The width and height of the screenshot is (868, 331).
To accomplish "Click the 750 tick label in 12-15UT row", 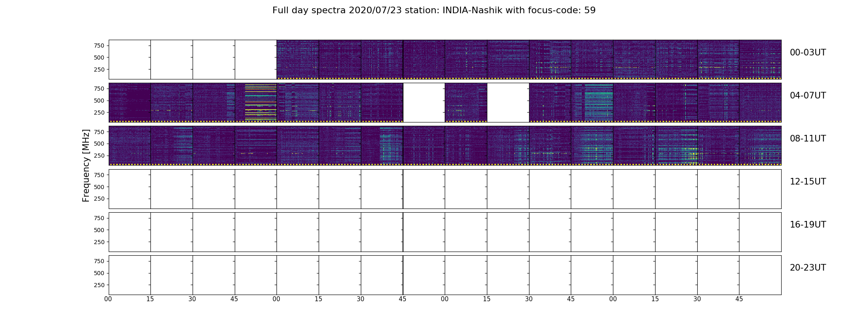I will click(x=99, y=175).
